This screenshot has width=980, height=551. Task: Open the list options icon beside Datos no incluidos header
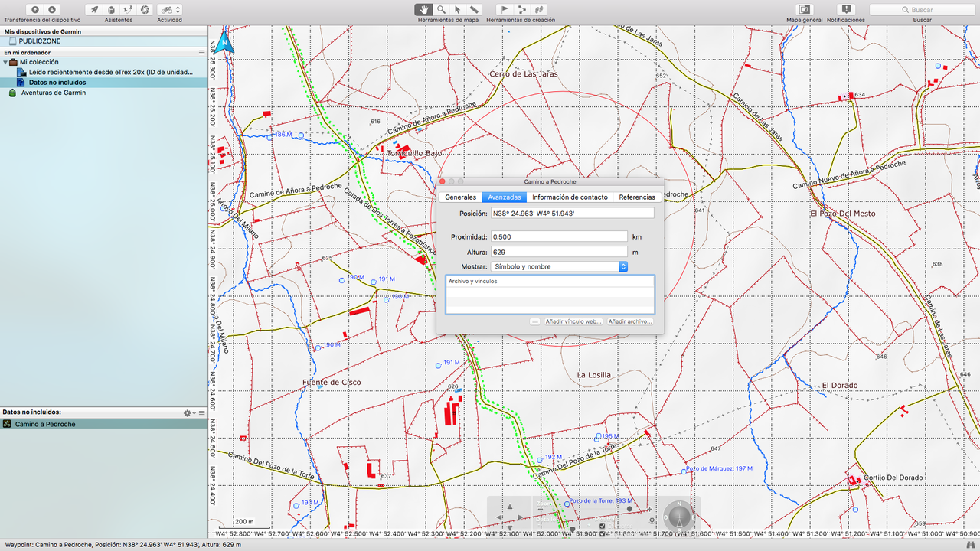201,412
